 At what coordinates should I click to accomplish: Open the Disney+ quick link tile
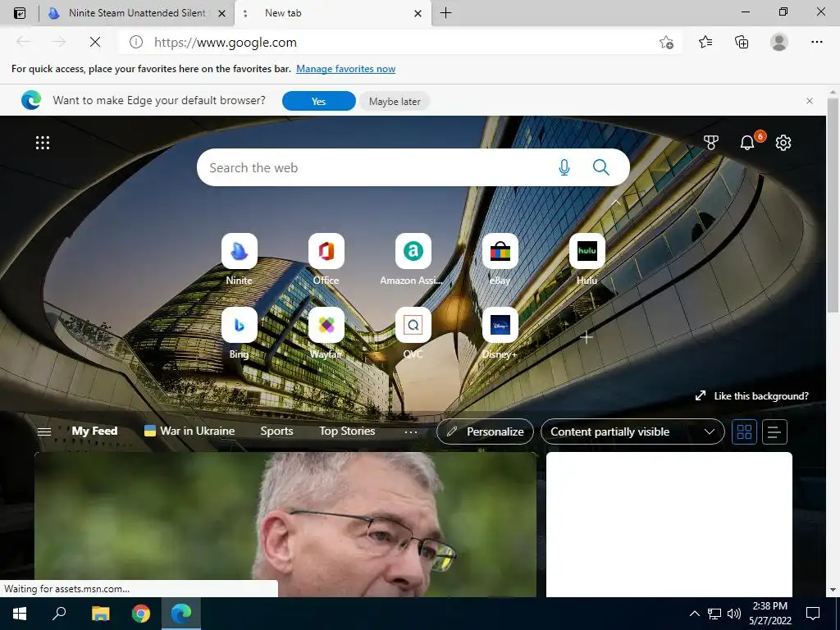click(500, 325)
